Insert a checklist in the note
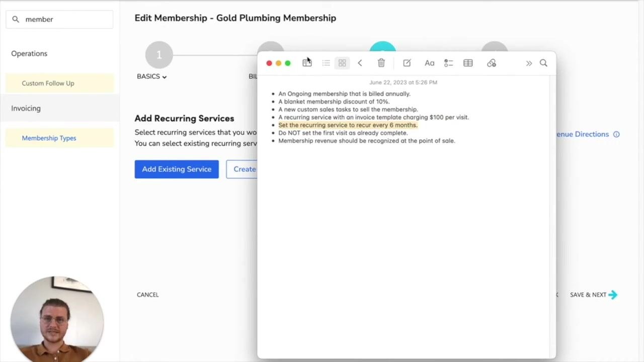This screenshot has width=644, height=362. click(x=448, y=63)
